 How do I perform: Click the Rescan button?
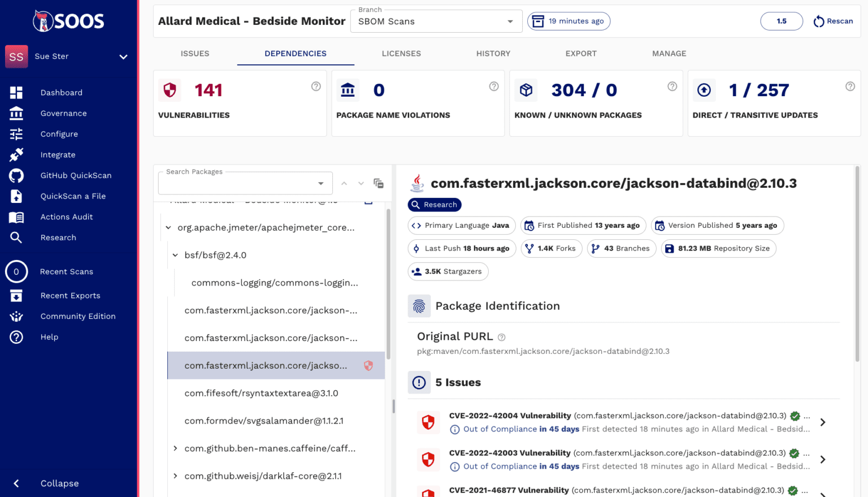pyautogui.click(x=833, y=21)
